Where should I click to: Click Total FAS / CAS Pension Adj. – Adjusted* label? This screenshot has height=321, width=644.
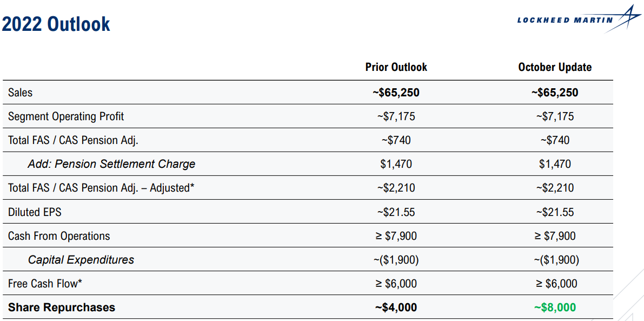coord(101,188)
